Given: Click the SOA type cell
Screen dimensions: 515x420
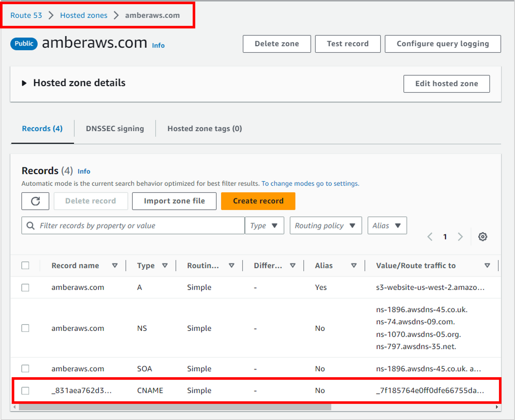Looking at the screenshot, I should (144, 368).
